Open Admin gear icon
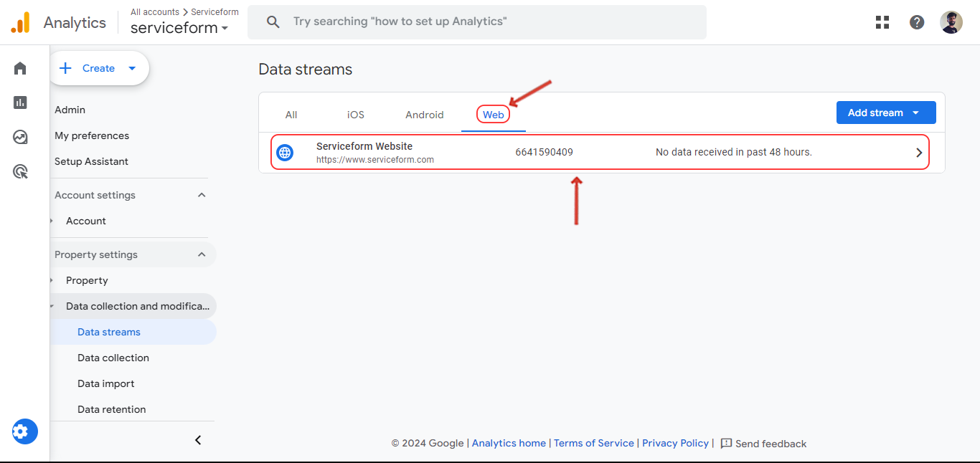Image resolution: width=980 pixels, height=463 pixels. tap(25, 431)
